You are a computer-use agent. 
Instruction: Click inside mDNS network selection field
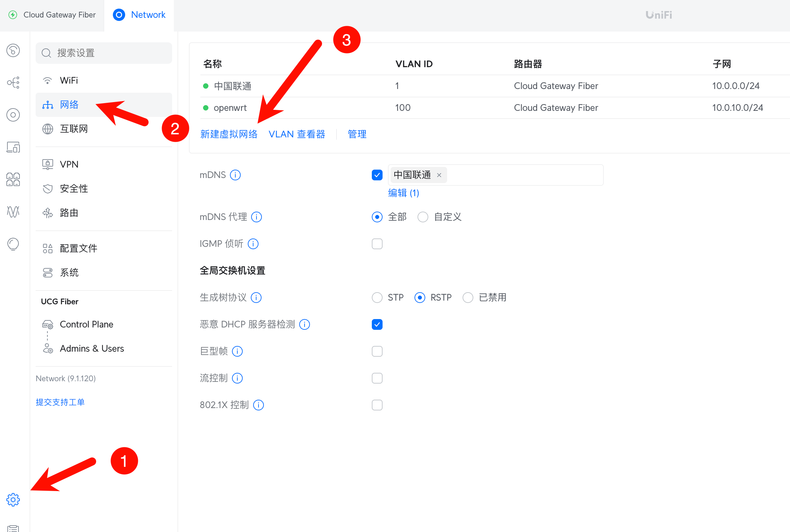(496, 175)
